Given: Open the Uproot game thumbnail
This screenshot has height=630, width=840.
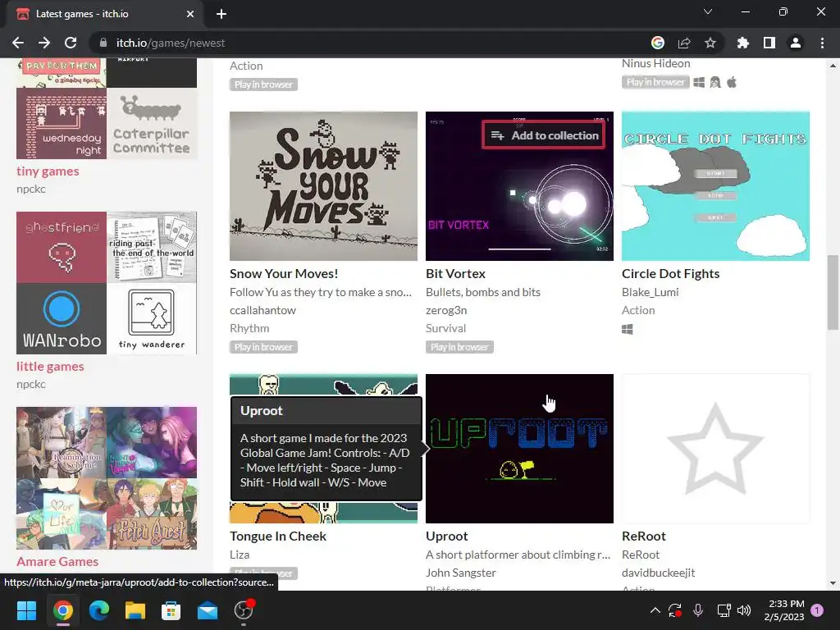Looking at the screenshot, I should coord(519,449).
